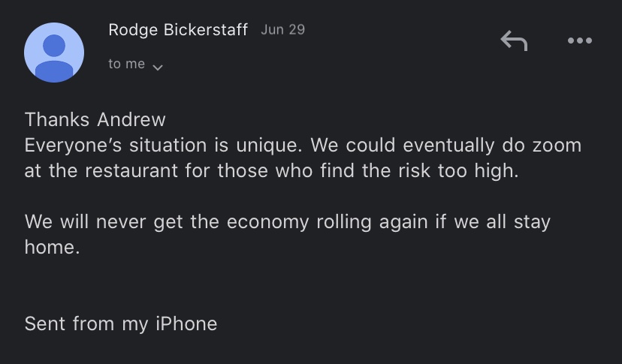
Task: Click the "Sent from my iPhone" signature
Action: click(x=121, y=323)
